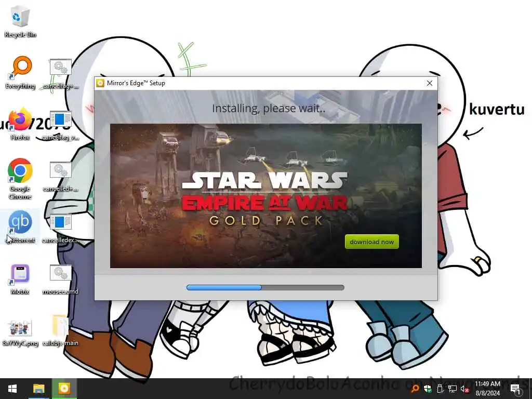The image size is (532, 399).
Task: Open File Explorer from the taskbar
Action: point(38,389)
